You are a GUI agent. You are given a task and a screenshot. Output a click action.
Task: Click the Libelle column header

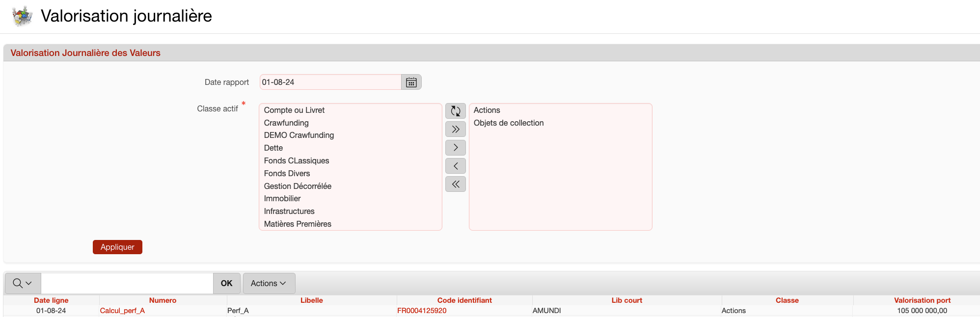312,300
